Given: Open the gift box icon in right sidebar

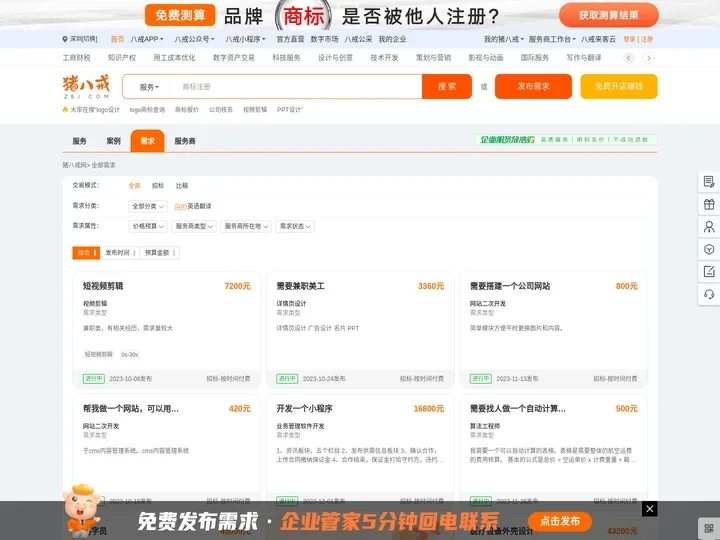Looking at the screenshot, I should click(709, 204).
